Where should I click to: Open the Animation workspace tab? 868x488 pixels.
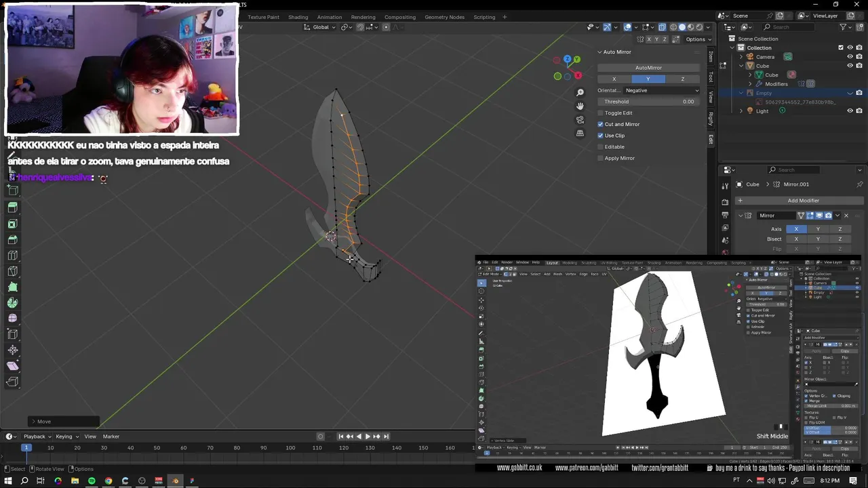pos(330,17)
